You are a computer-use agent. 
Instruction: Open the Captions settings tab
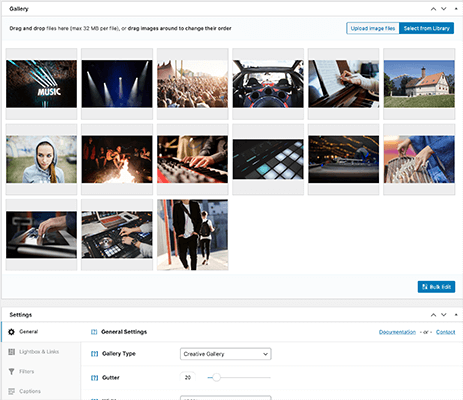41,391
